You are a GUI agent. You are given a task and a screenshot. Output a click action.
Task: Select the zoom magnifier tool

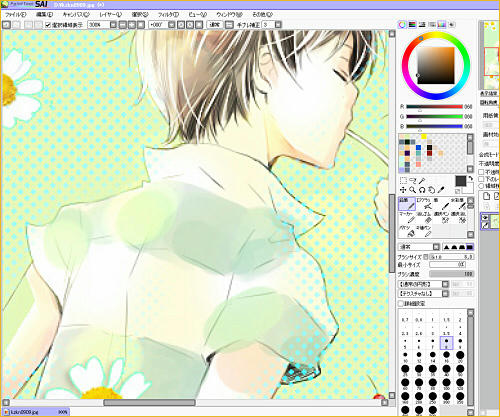click(413, 190)
